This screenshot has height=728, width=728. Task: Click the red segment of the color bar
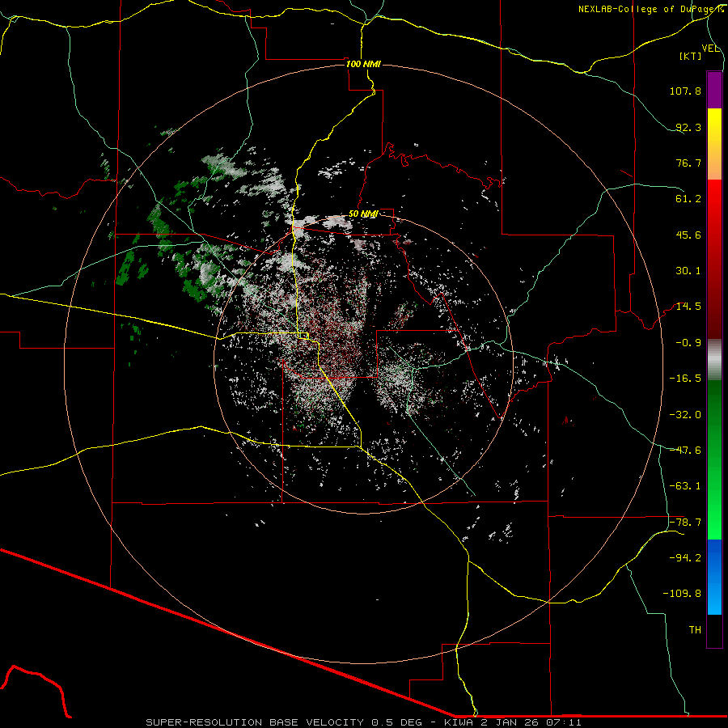tap(714, 259)
